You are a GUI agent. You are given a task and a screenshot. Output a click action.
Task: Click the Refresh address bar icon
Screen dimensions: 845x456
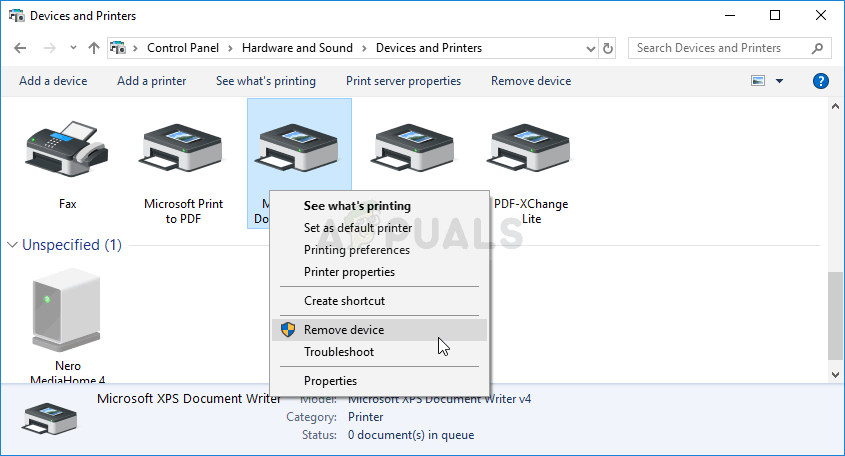608,48
